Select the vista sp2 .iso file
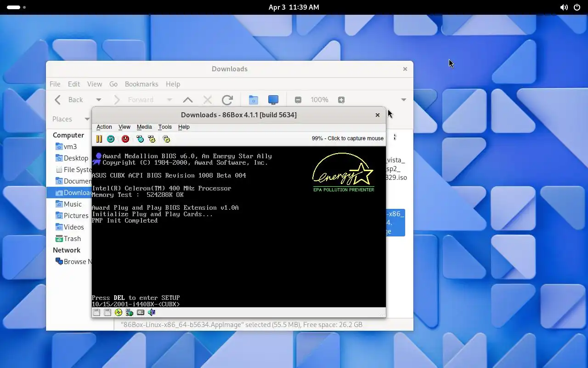Screen dimensions: 588x368 pyautogui.click(x=396, y=168)
